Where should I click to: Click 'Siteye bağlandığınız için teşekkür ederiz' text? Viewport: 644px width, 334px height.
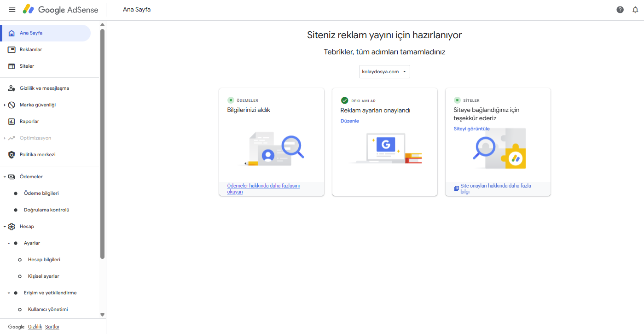(487, 114)
